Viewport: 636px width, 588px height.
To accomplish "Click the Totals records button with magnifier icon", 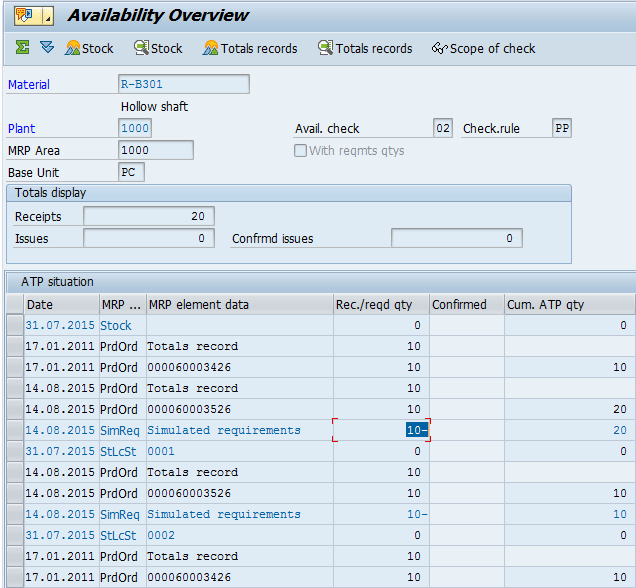I will coord(365,48).
